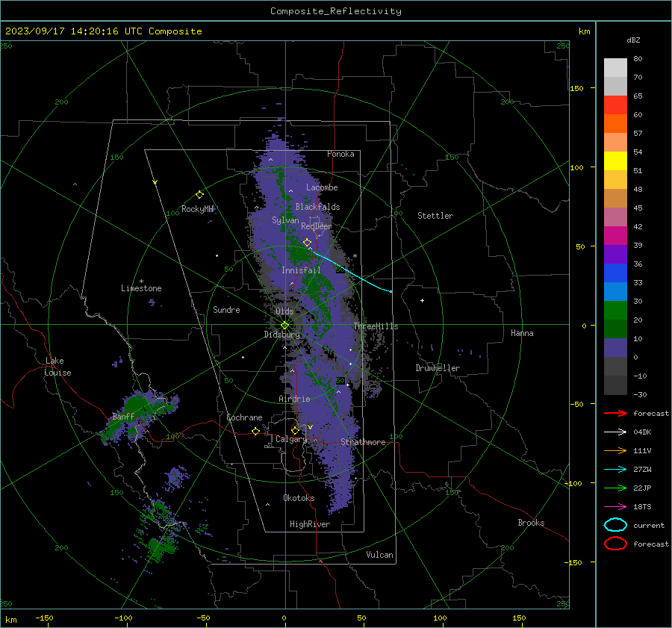Select the yellow radar-site diamond at Didsbury
Screen dimensions: 672x628
[x=285, y=326]
